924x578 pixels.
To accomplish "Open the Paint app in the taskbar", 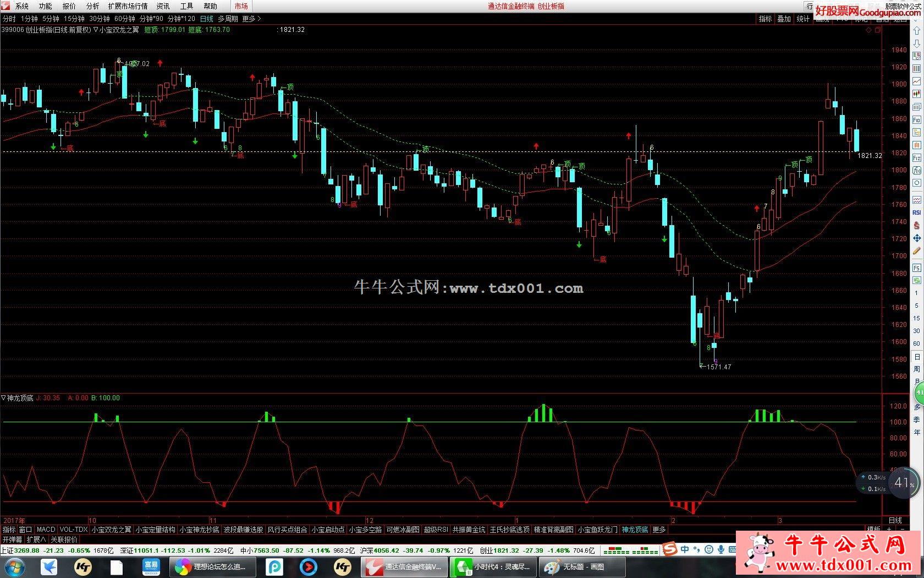I will click(574, 566).
